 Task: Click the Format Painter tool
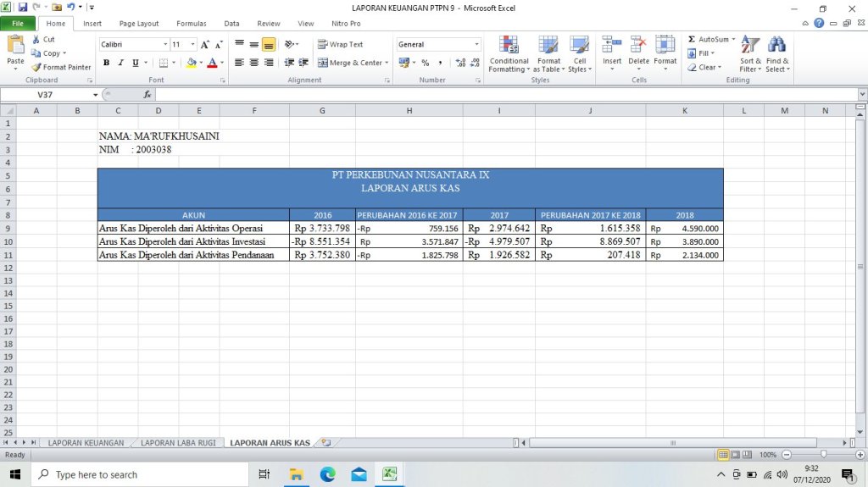[x=61, y=67]
